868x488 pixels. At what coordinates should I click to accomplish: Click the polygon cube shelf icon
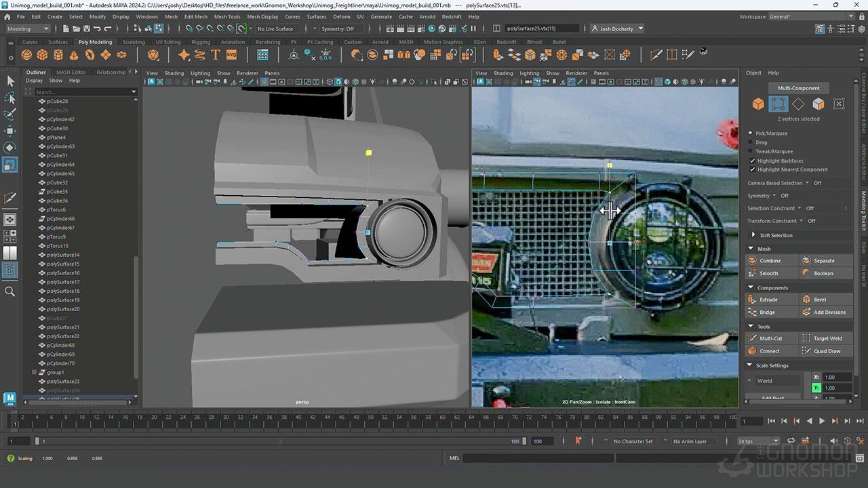click(x=42, y=55)
